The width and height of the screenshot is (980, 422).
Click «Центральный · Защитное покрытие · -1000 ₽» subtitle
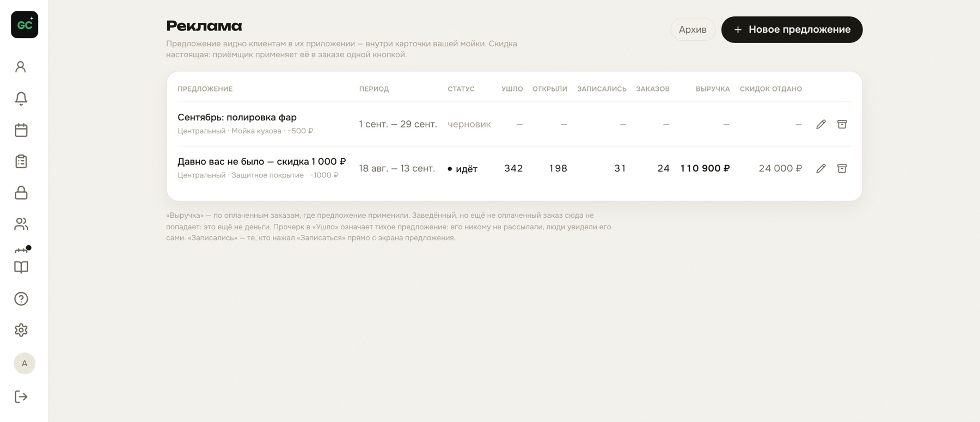pyautogui.click(x=258, y=175)
